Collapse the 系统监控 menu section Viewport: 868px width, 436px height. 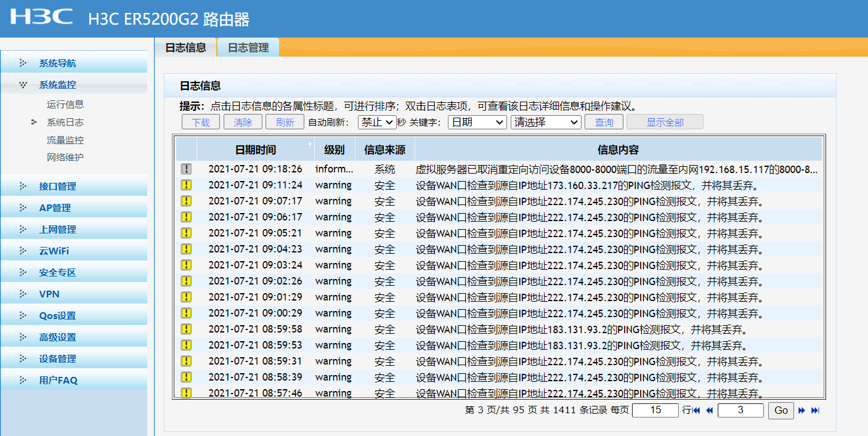[x=74, y=84]
